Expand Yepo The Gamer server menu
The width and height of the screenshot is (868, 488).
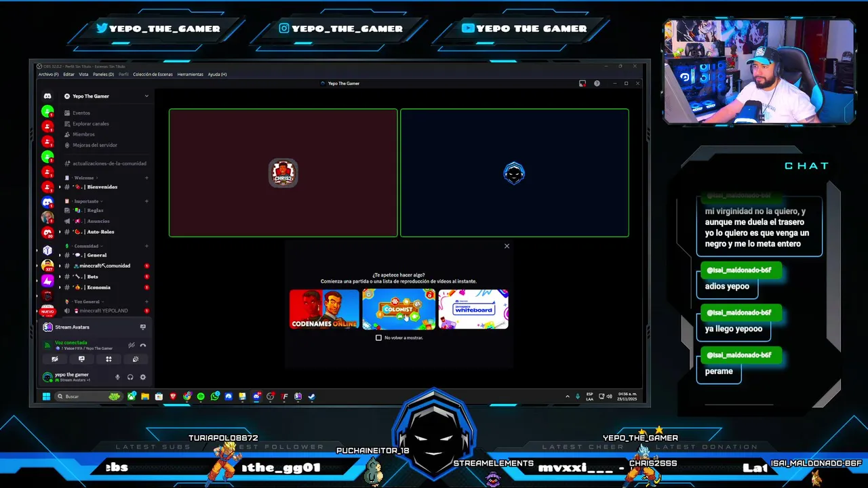146,96
